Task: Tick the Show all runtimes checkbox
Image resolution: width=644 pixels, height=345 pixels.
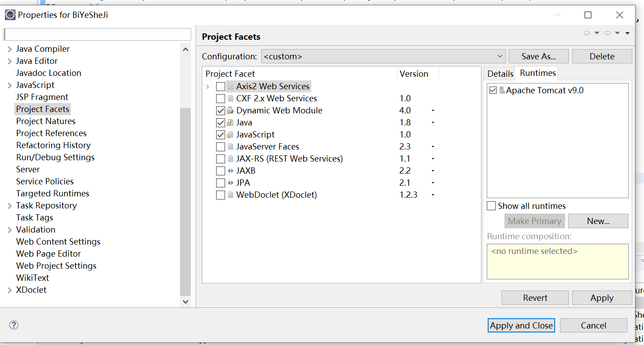Action: coord(491,206)
